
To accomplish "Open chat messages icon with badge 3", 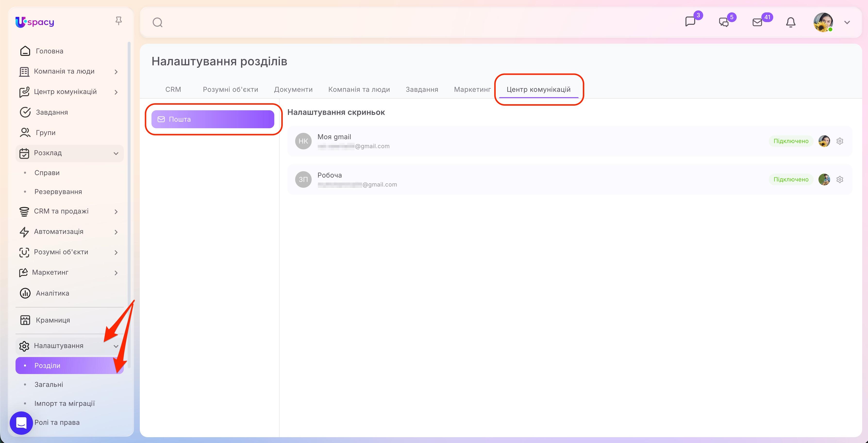I will (x=690, y=22).
